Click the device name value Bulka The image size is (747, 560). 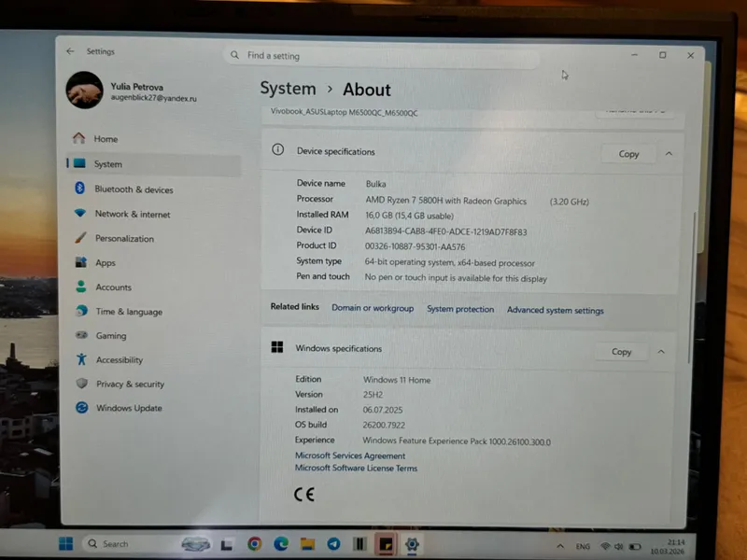tap(376, 184)
